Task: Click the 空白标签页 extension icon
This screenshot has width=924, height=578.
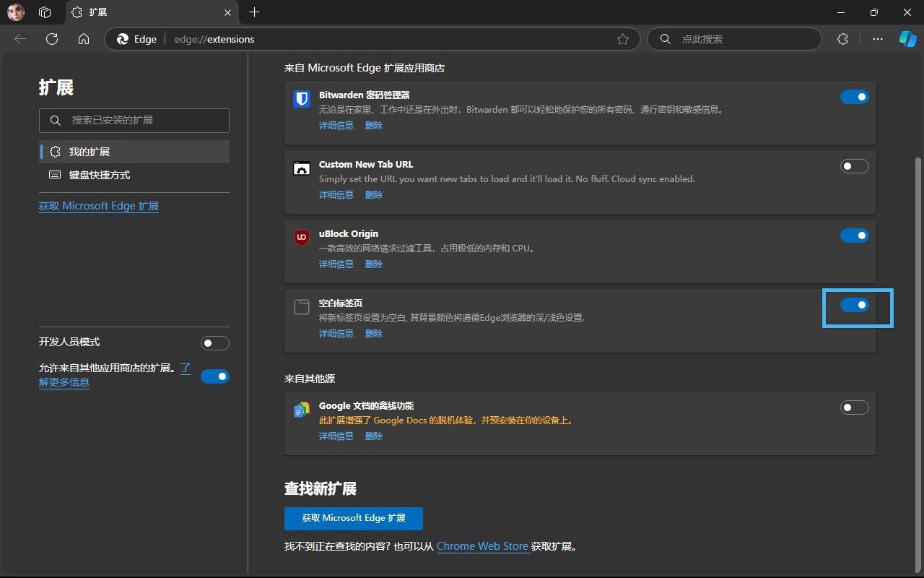Action: [302, 307]
